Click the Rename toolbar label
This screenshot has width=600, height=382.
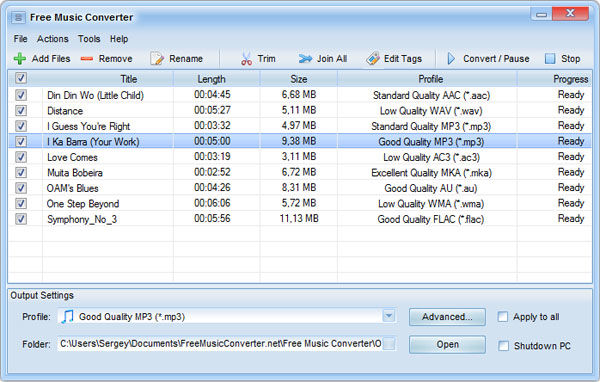186,59
